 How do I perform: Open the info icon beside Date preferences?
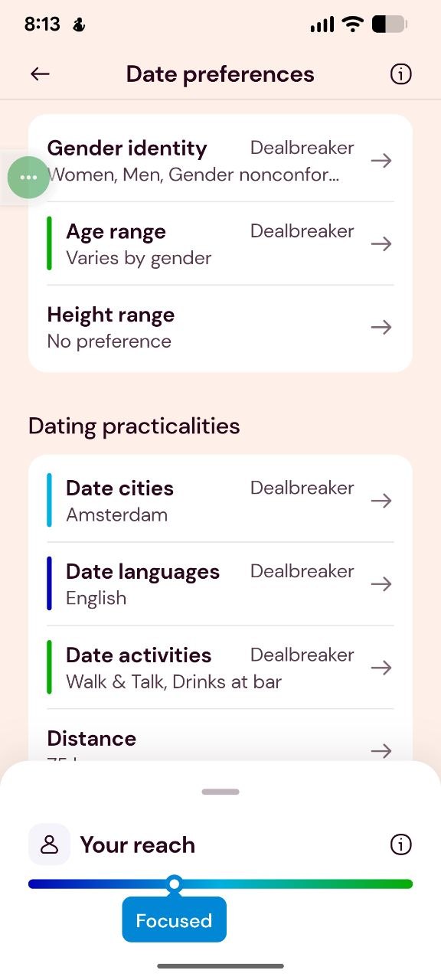pos(400,73)
